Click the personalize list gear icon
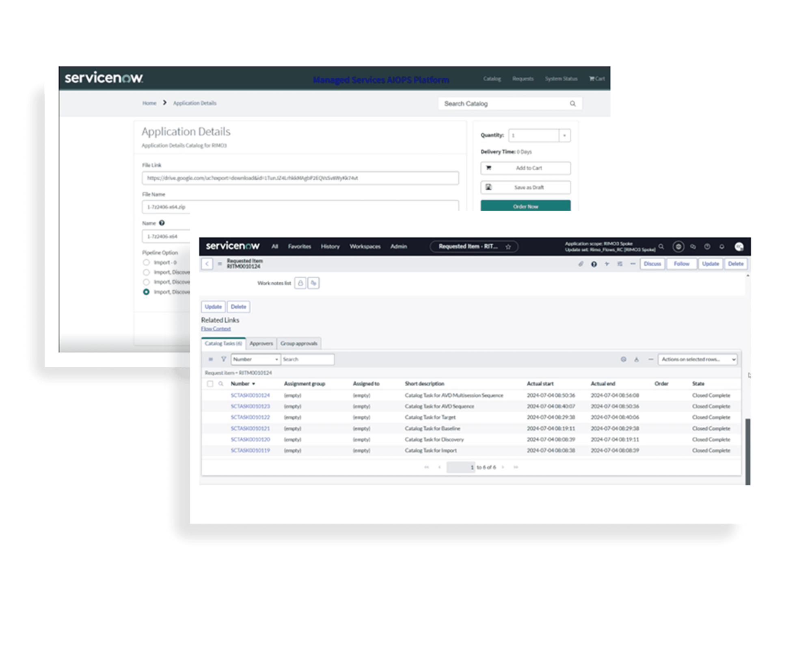The image size is (812, 646). [x=624, y=359]
